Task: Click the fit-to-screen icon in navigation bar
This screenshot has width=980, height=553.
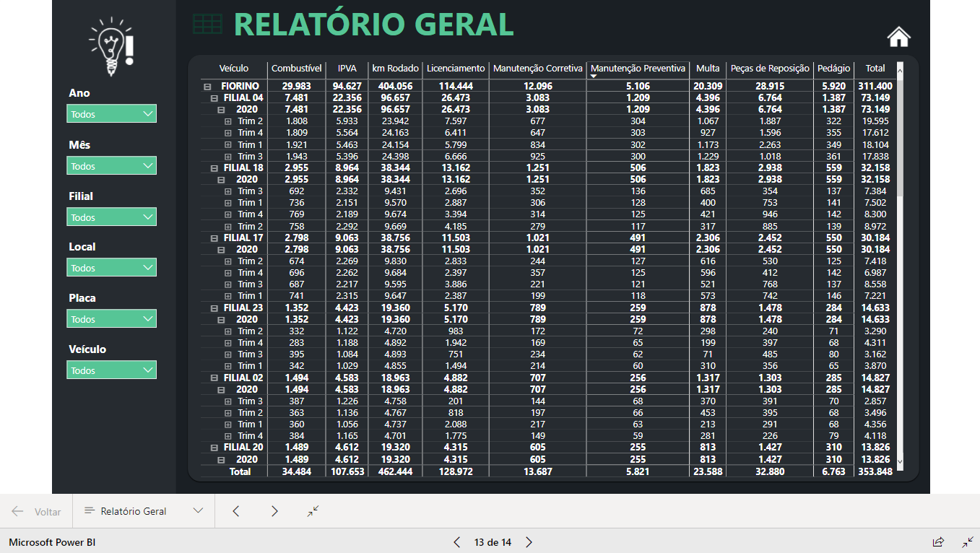Action: (x=312, y=511)
